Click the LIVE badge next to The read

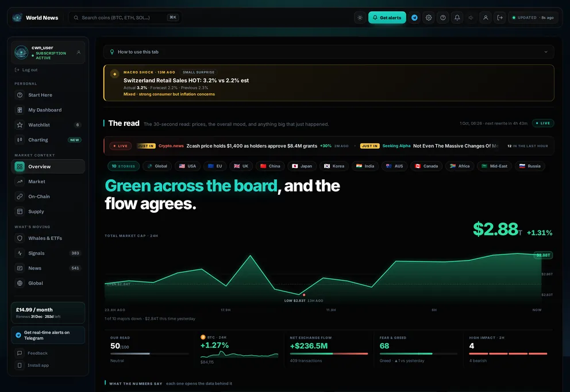[543, 123]
